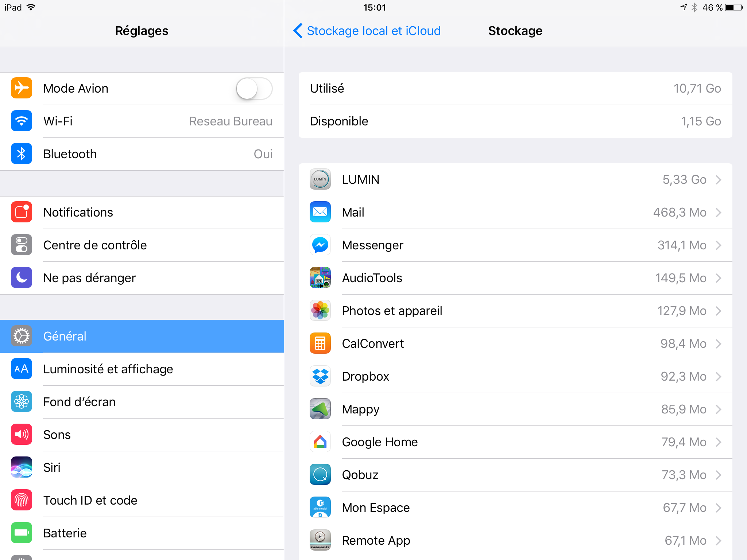
Task: Tap the Photos et appareil icon
Action: pyautogui.click(x=320, y=311)
